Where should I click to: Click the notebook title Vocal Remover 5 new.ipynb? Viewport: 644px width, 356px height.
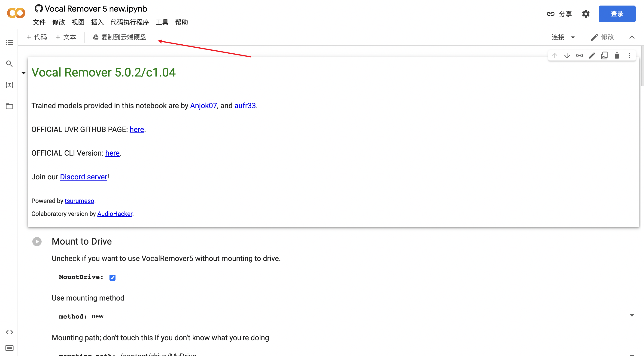coord(96,9)
